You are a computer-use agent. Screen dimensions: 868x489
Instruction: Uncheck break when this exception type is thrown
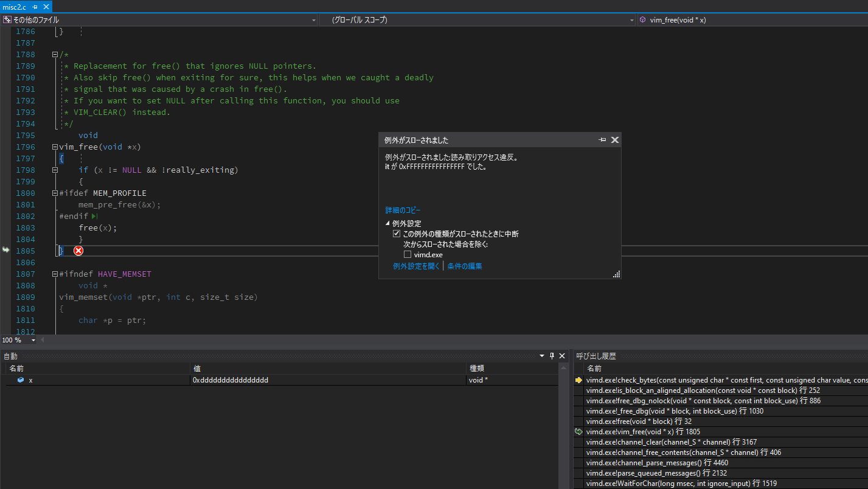(x=397, y=233)
